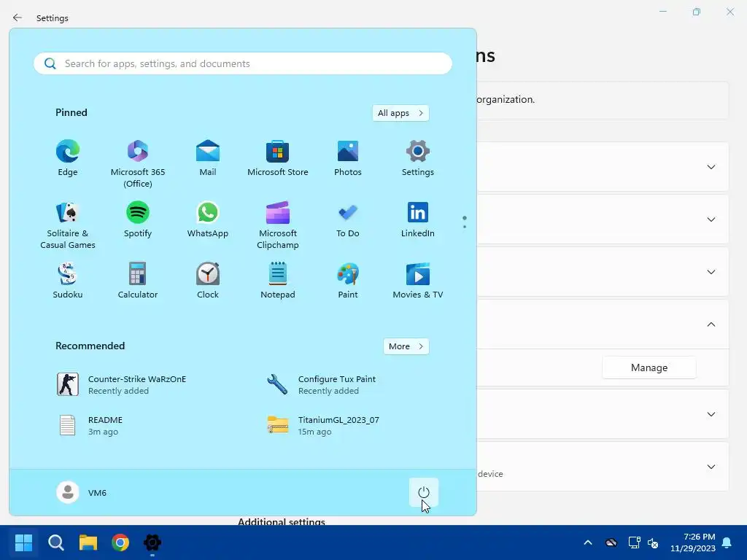Open taskbar Search
The height and width of the screenshot is (560, 747).
(55, 542)
